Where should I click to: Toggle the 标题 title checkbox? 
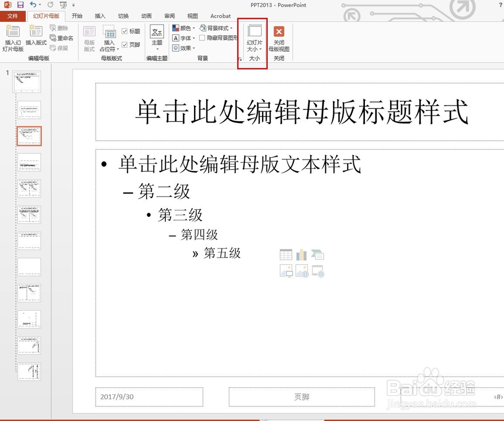(125, 30)
